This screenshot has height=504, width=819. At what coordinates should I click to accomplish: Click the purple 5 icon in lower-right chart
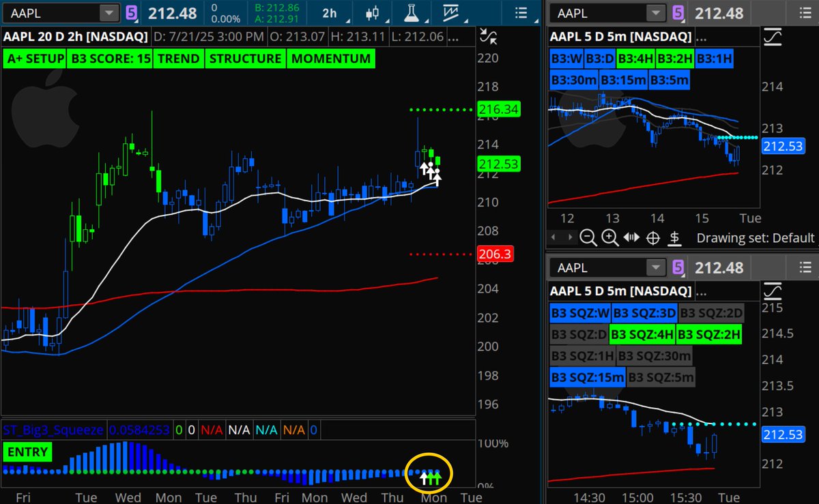click(x=678, y=267)
